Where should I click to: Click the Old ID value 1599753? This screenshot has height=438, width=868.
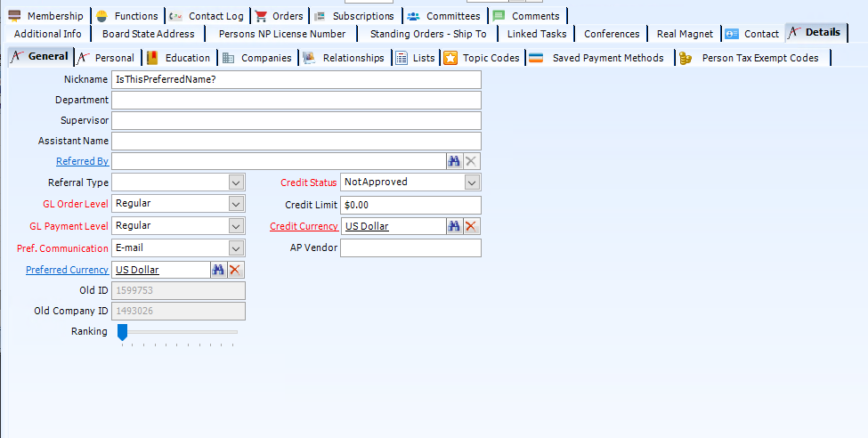tap(134, 290)
